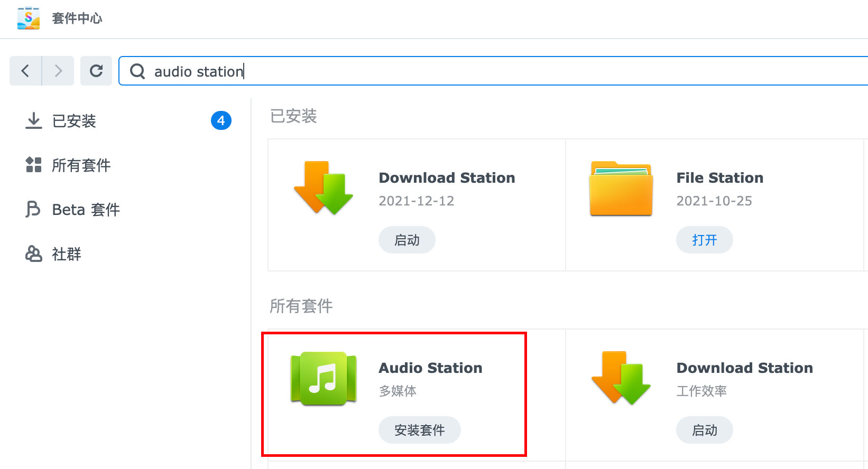Click the green Audio Station icon
The height and width of the screenshot is (469, 868).
[324, 379]
